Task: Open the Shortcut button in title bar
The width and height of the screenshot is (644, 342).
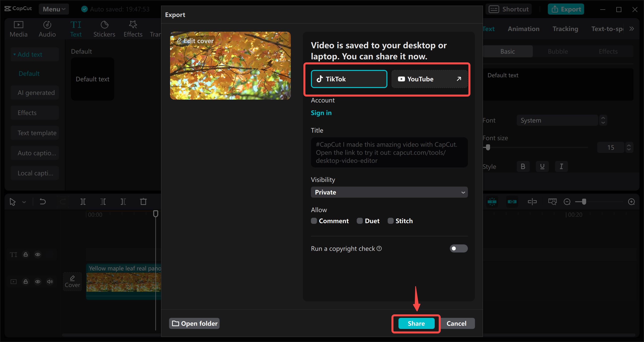Action: (508, 9)
